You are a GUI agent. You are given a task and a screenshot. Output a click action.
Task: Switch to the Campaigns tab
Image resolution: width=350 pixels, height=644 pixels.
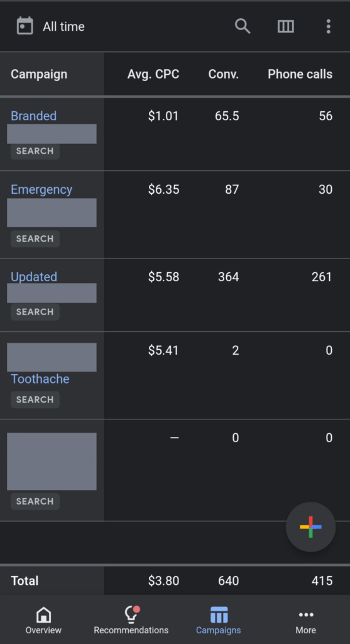(218, 621)
